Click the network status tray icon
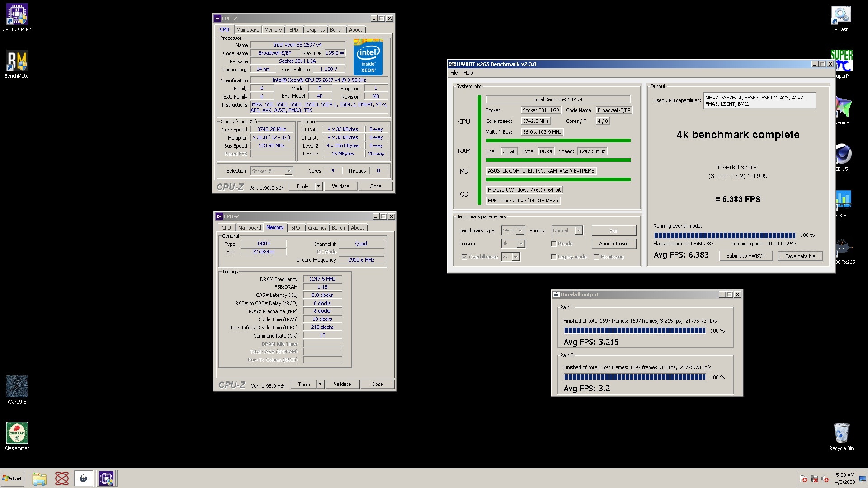 coord(814,479)
